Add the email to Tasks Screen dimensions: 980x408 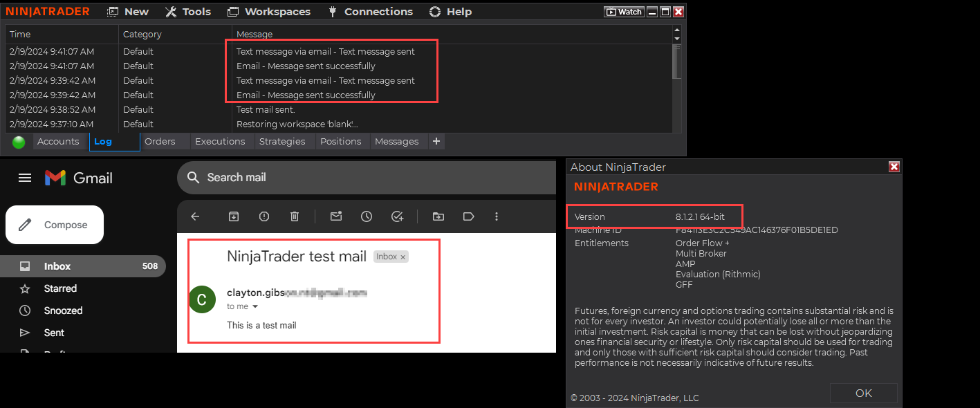(x=397, y=216)
